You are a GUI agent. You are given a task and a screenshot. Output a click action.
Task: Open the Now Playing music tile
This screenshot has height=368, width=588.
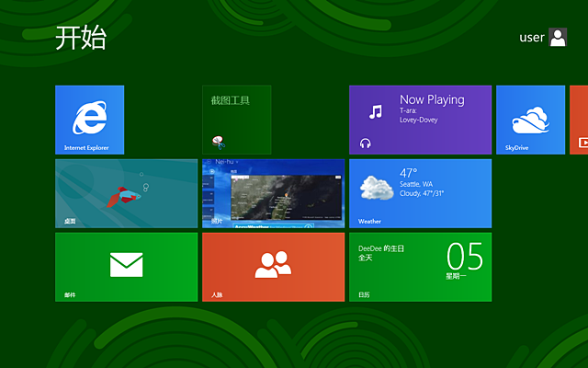(421, 120)
